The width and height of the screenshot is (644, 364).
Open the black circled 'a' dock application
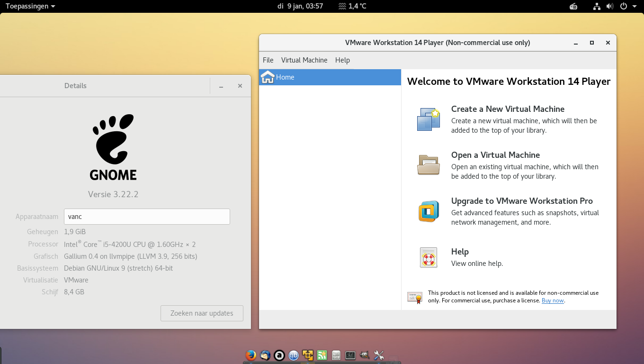click(x=279, y=355)
